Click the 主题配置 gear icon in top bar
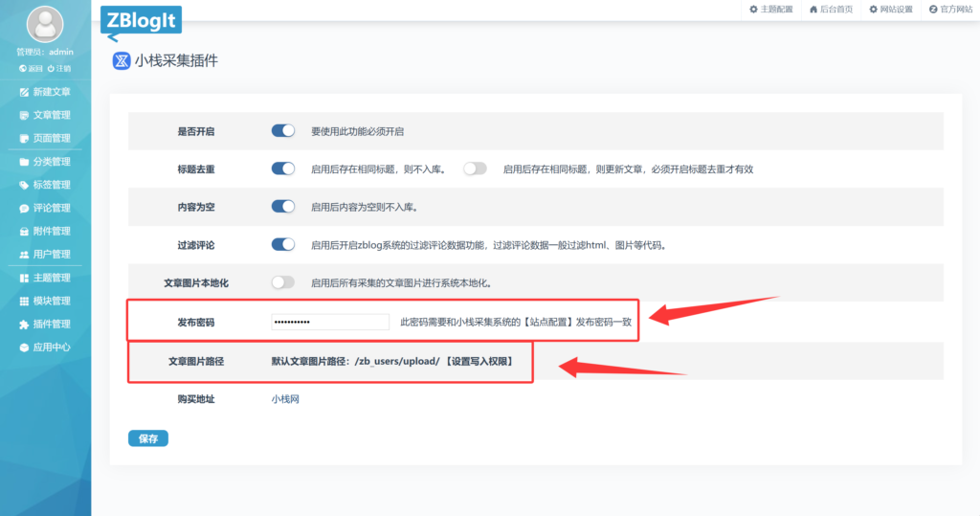Image resolution: width=980 pixels, height=516 pixels. point(753,10)
